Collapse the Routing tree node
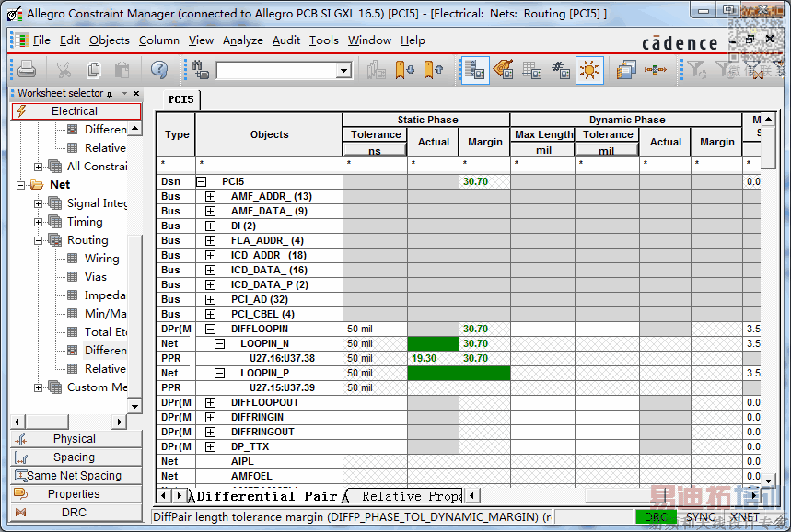This screenshot has height=532, width=791. (38, 240)
